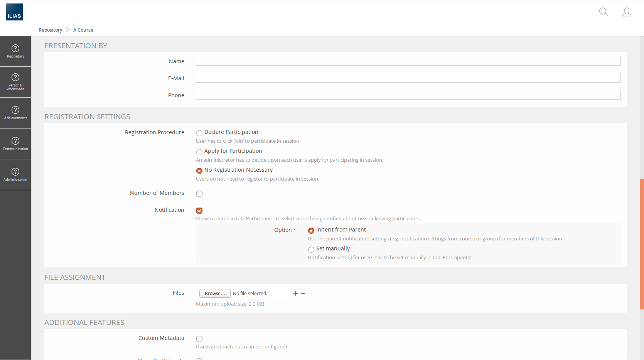Add another file row with plus icon
Viewport: 644px width, 360px height.
pyautogui.click(x=295, y=294)
